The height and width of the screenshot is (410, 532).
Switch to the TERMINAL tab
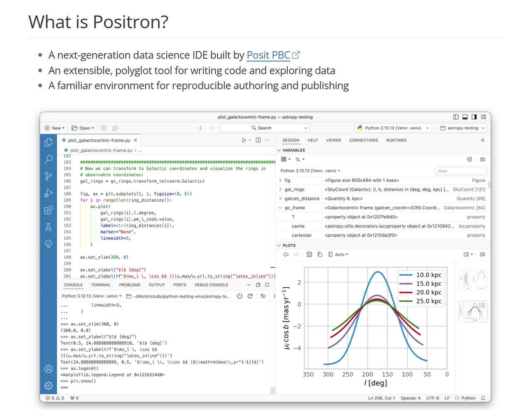[x=101, y=285]
